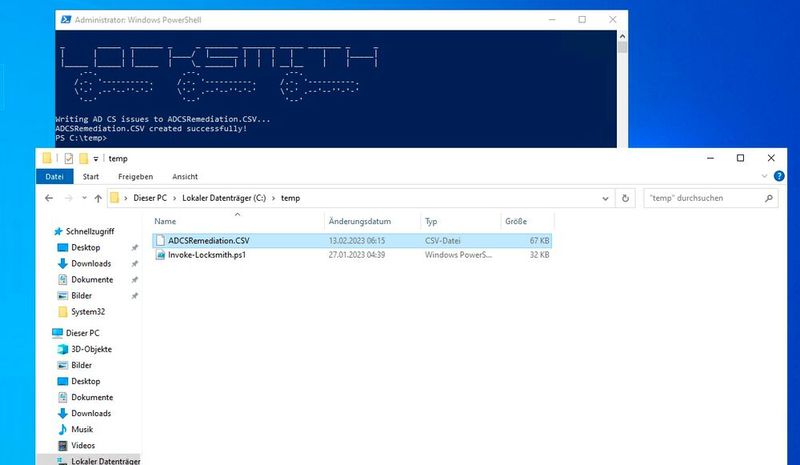Click the PowerShell window title bar icon
This screenshot has height=465, width=800.
(x=66, y=19)
